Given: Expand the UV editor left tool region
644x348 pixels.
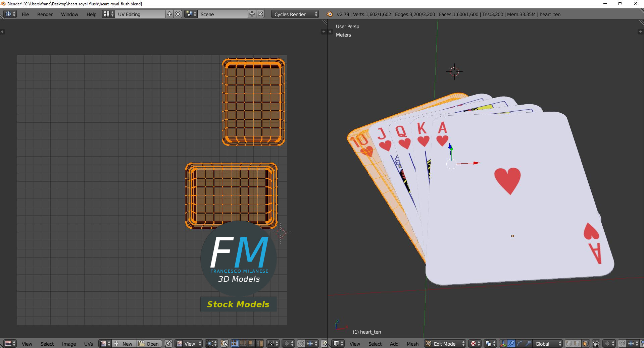Looking at the screenshot, I should [x=2, y=32].
